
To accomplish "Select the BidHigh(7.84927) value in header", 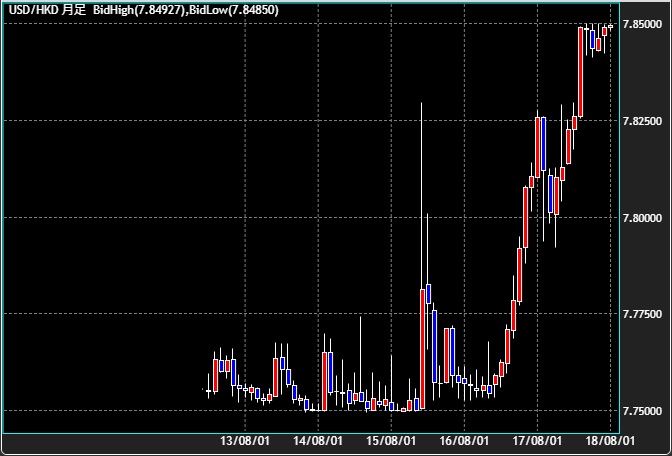I will 138,10.
